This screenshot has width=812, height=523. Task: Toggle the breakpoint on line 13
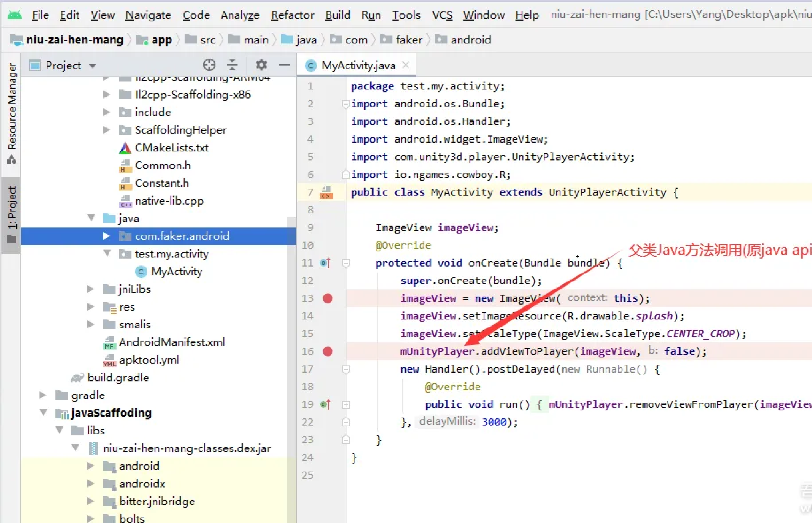tap(328, 298)
